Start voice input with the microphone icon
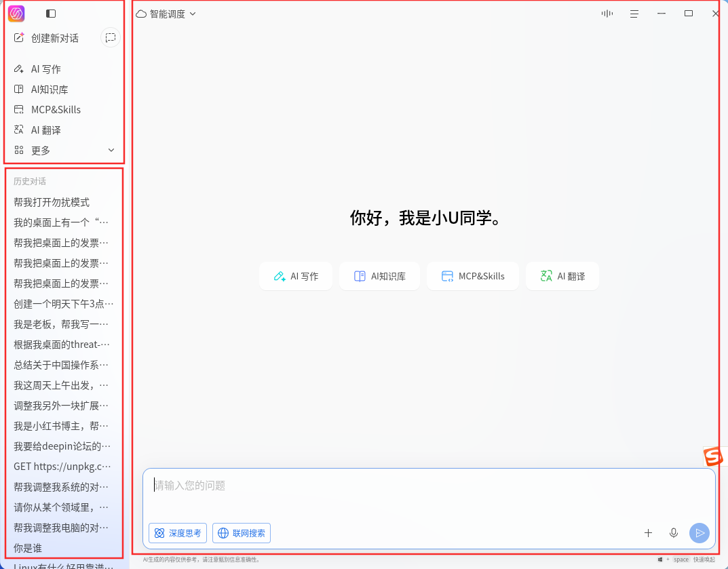 point(674,533)
